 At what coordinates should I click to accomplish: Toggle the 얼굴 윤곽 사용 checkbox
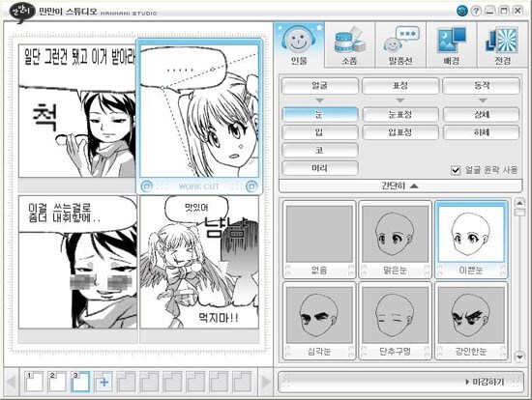(456, 170)
